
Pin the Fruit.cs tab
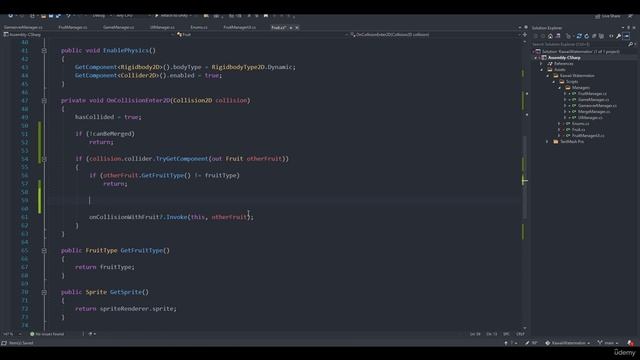tap(291, 28)
